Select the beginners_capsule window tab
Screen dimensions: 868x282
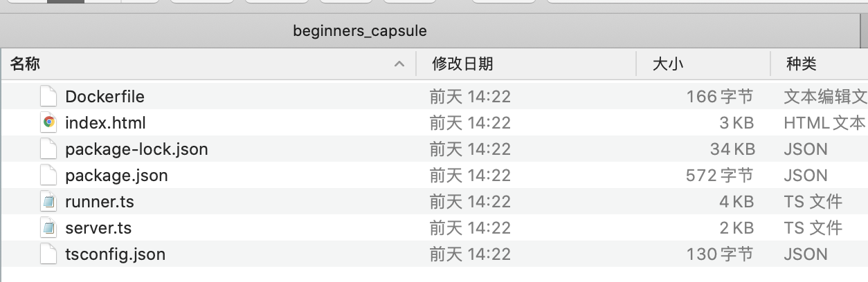(360, 31)
